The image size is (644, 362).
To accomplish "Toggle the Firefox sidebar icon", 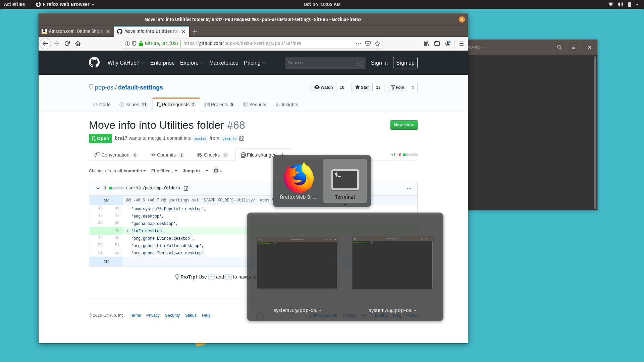I will coord(437,44).
